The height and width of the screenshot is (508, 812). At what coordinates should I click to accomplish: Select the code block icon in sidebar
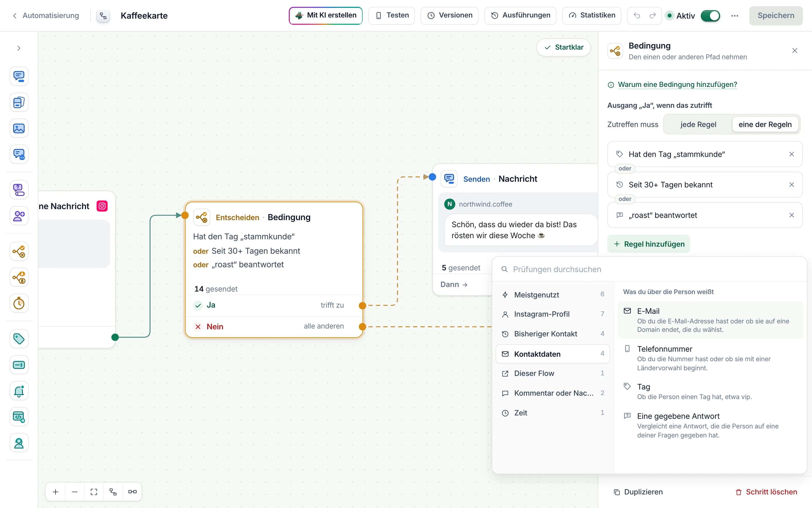pyautogui.click(x=19, y=417)
